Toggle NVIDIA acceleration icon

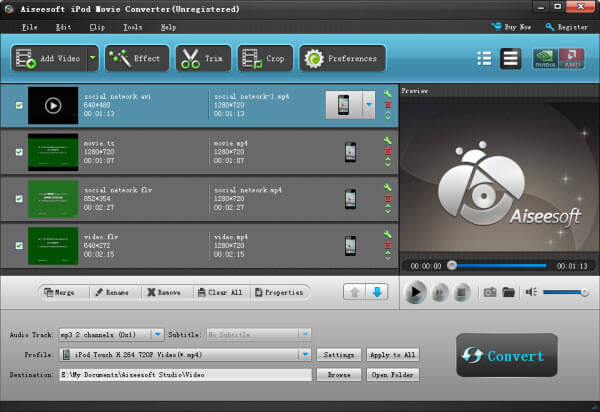click(545, 59)
